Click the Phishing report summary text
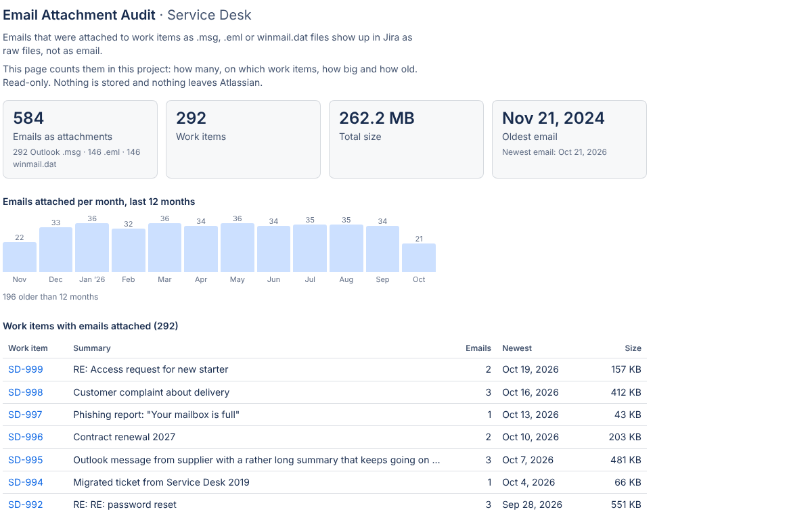The width and height of the screenshot is (812, 514). point(156,415)
